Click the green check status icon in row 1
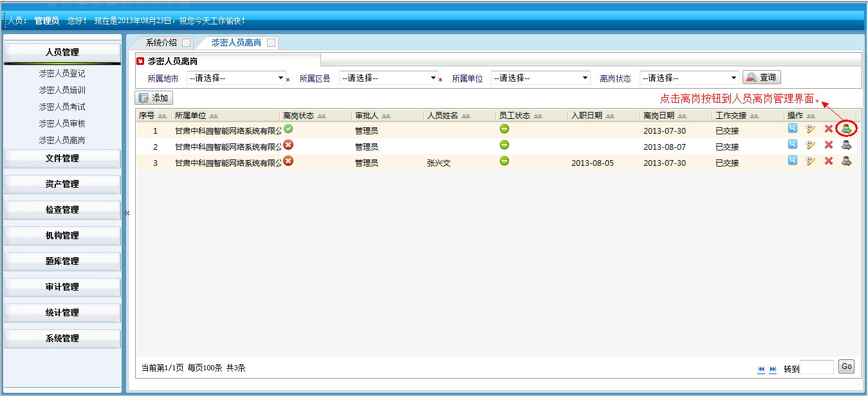The width and height of the screenshot is (868, 396). tap(288, 129)
